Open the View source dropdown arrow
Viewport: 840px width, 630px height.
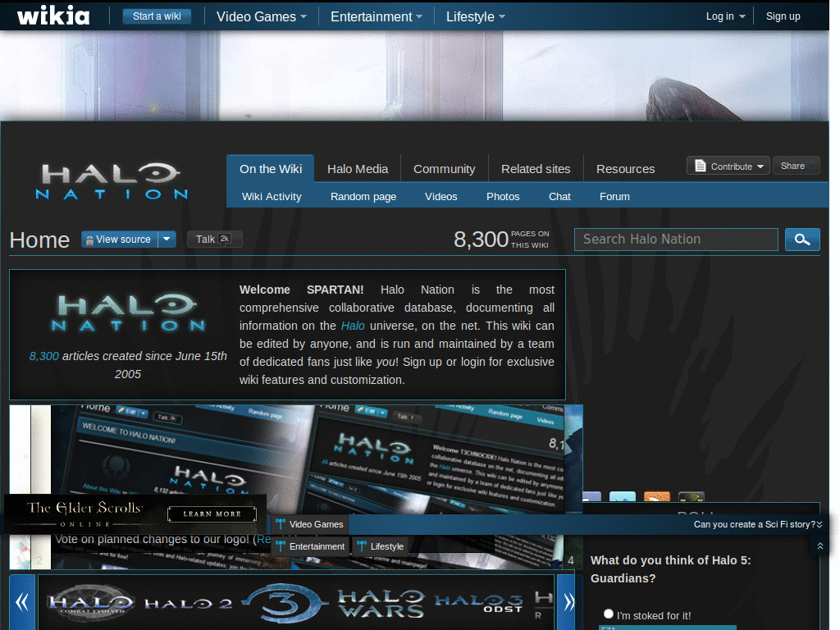tap(167, 239)
